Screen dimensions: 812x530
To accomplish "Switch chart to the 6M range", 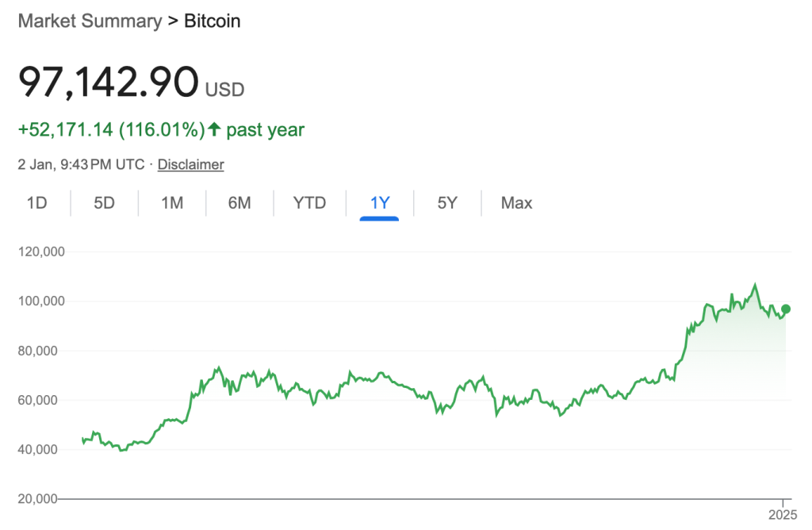I will point(239,203).
